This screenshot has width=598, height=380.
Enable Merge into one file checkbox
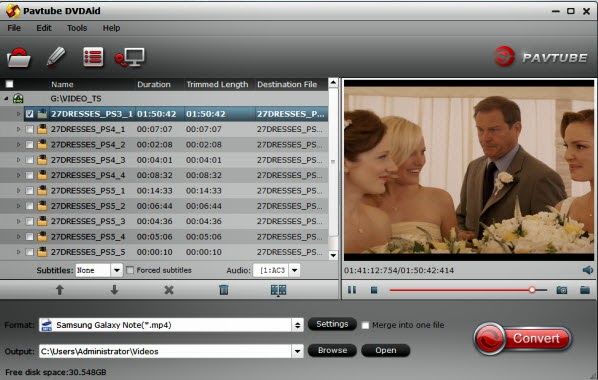point(365,325)
